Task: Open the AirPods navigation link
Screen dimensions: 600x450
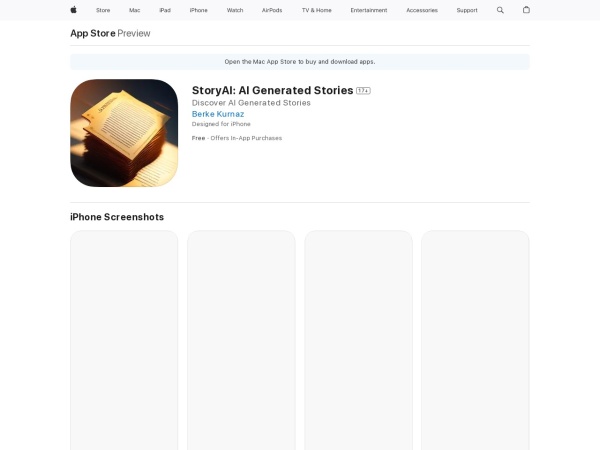Action: click(272, 10)
